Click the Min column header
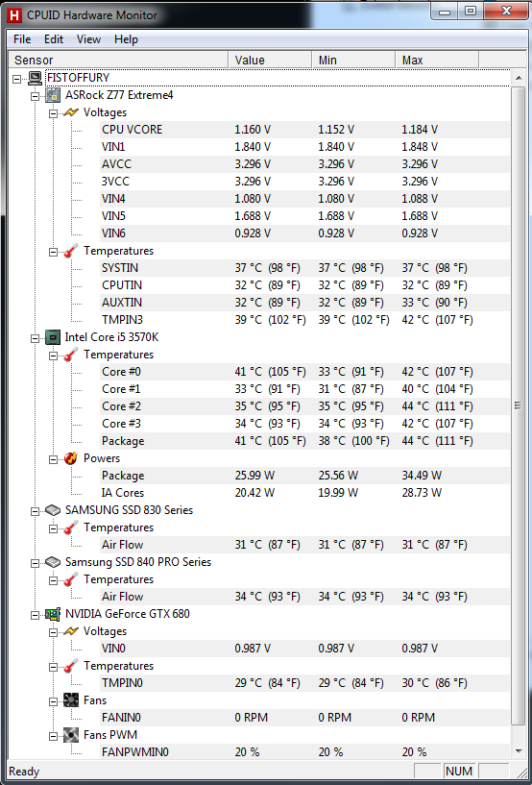The image size is (532, 785). point(353,61)
